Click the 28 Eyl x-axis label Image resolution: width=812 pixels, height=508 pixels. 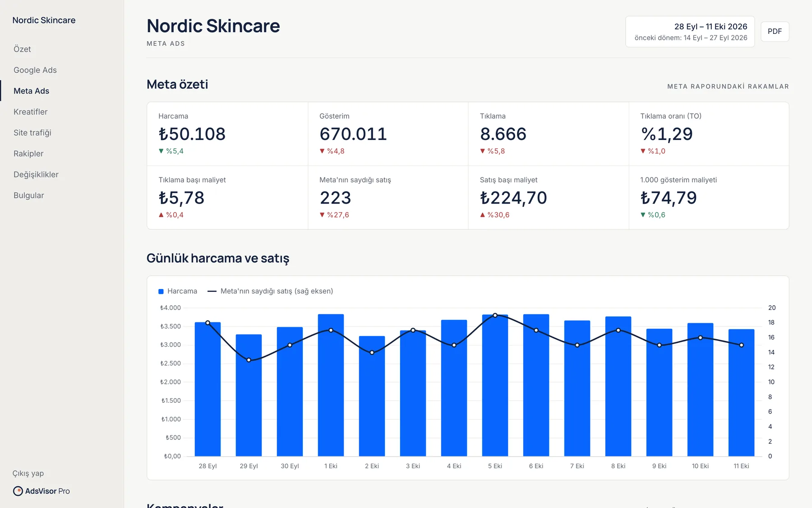pos(208,466)
